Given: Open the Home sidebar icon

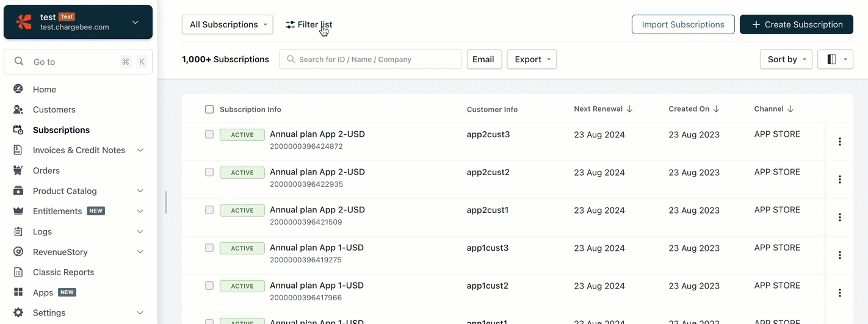Looking at the screenshot, I should click(18, 89).
